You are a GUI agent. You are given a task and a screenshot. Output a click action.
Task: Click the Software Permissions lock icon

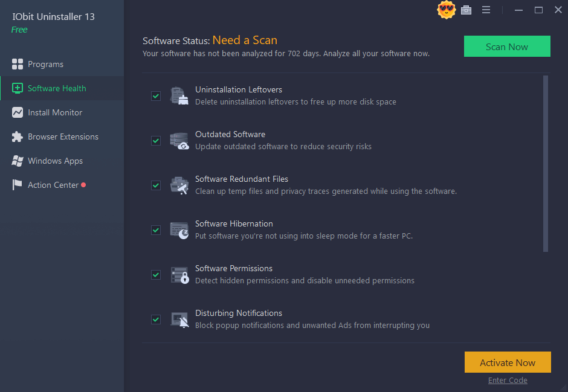click(179, 275)
